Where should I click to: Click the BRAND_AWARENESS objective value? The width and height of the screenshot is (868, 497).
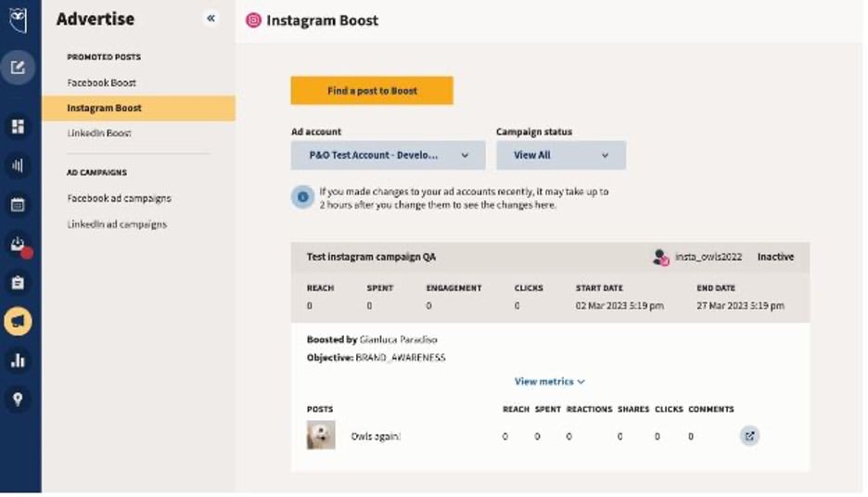[401, 358]
